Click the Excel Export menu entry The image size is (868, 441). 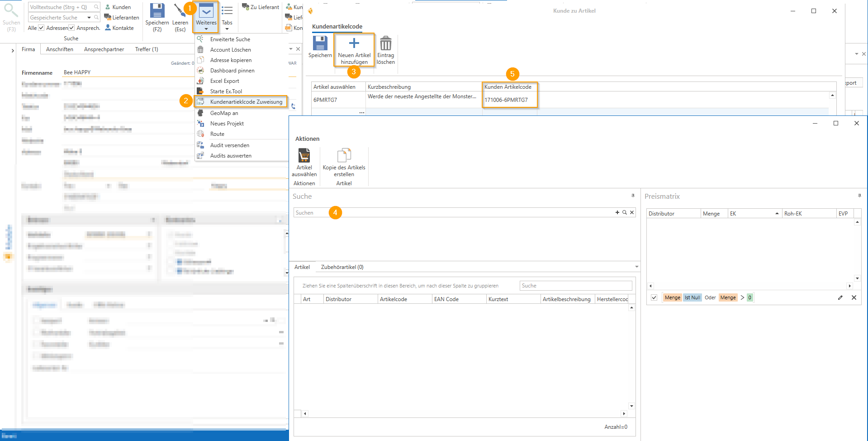click(x=224, y=81)
